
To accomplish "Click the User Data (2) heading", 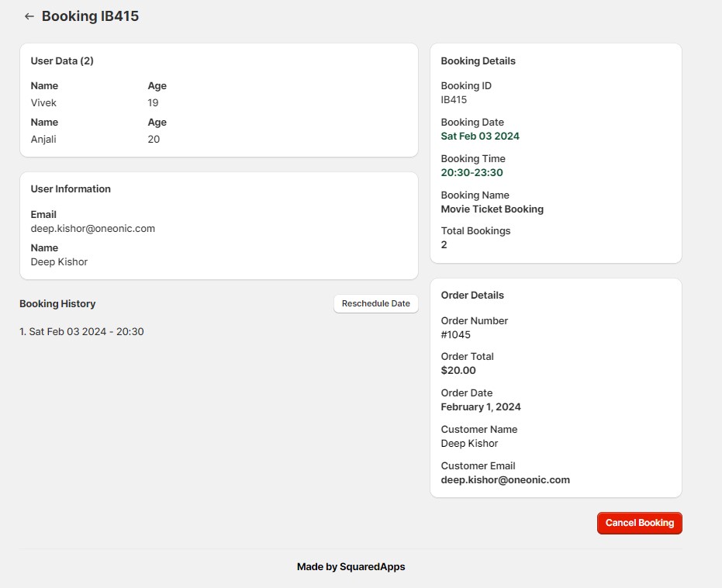I will (x=62, y=61).
